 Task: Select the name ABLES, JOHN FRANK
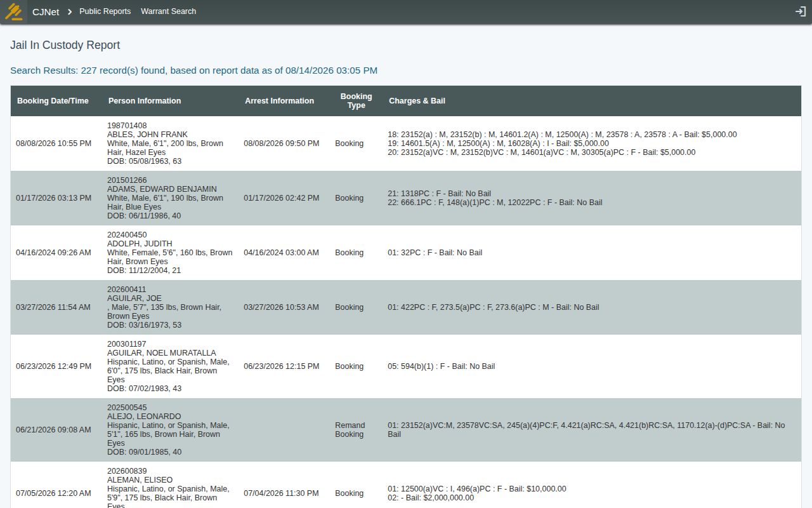click(x=147, y=135)
